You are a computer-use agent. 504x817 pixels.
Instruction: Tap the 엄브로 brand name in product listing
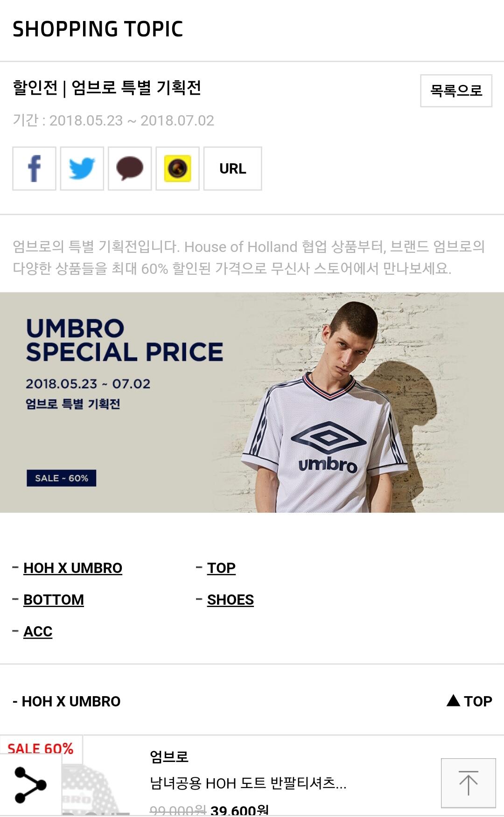[169, 756]
